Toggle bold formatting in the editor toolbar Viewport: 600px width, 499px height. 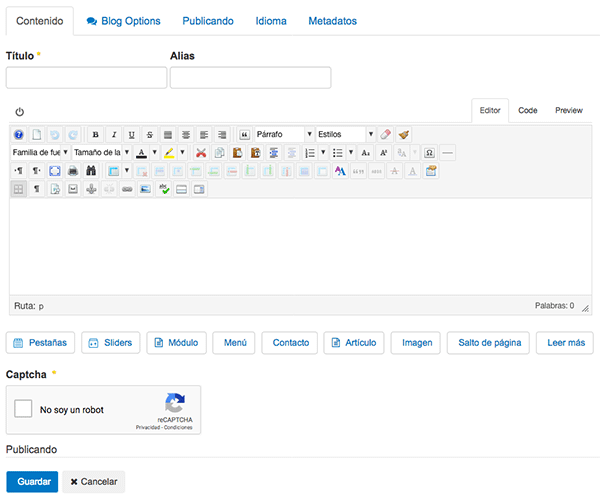(95, 134)
